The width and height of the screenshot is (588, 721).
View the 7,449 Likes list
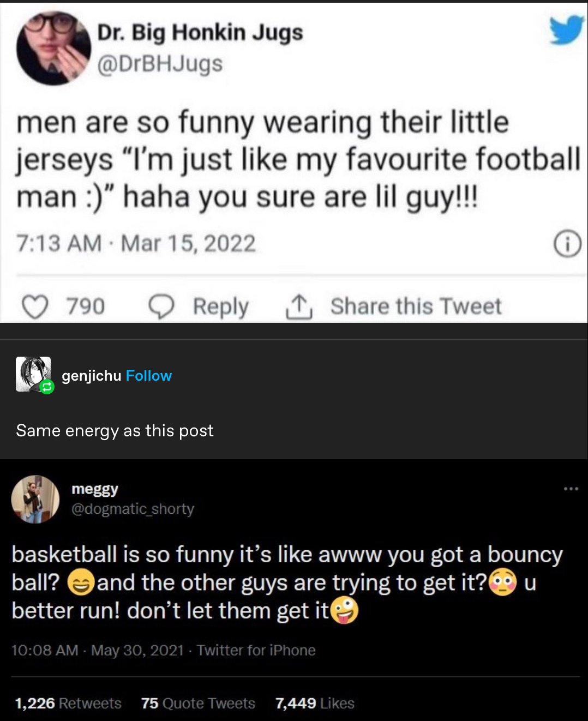click(315, 704)
